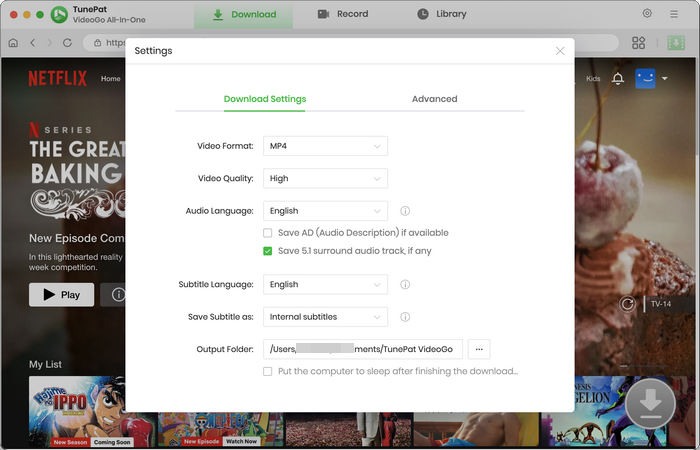Click the Output Folder path field
The width and height of the screenshot is (700, 450).
pyautogui.click(x=362, y=349)
